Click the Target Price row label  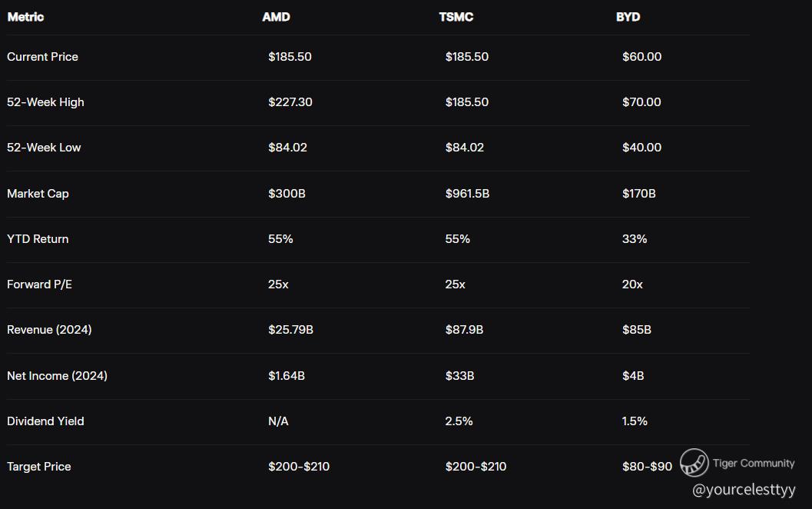38,467
